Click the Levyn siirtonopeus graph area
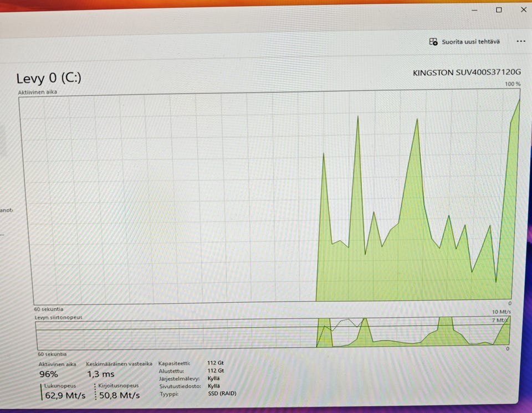The image size is (532, 413). (273, 332)
